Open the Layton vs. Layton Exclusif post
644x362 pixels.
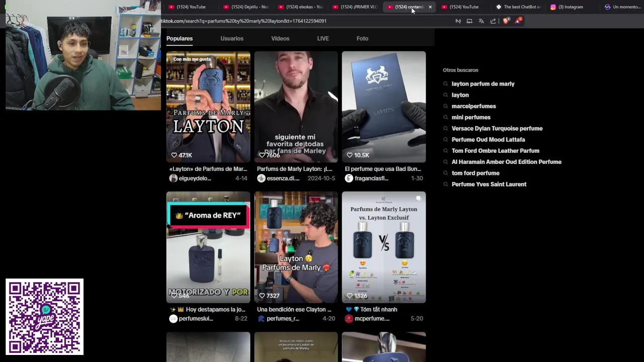point(383,247)
